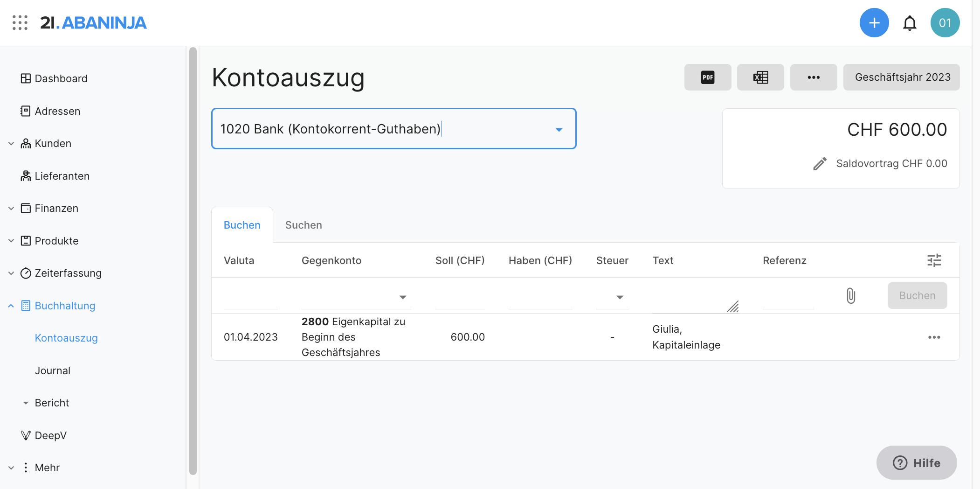Open the app launcher grid icon
This screenshot has height=489, width=980.
point(20,23)
